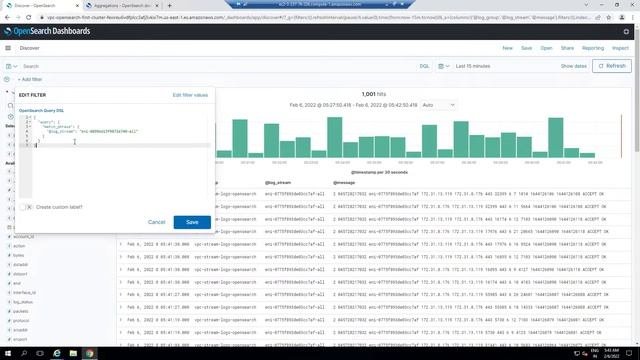Open notification center on taskbar
The width and height of the screenshot is (640, 360).
629,353
